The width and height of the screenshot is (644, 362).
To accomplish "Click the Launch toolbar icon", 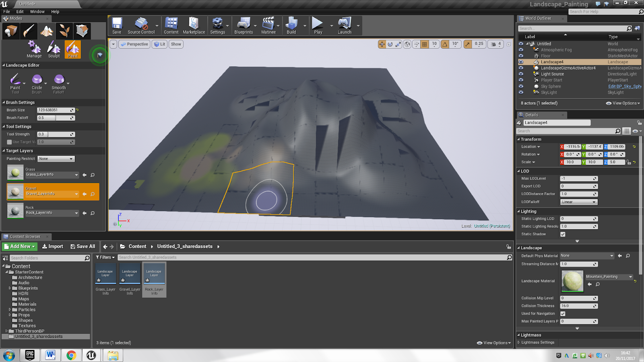I will (x=345, y=26).
